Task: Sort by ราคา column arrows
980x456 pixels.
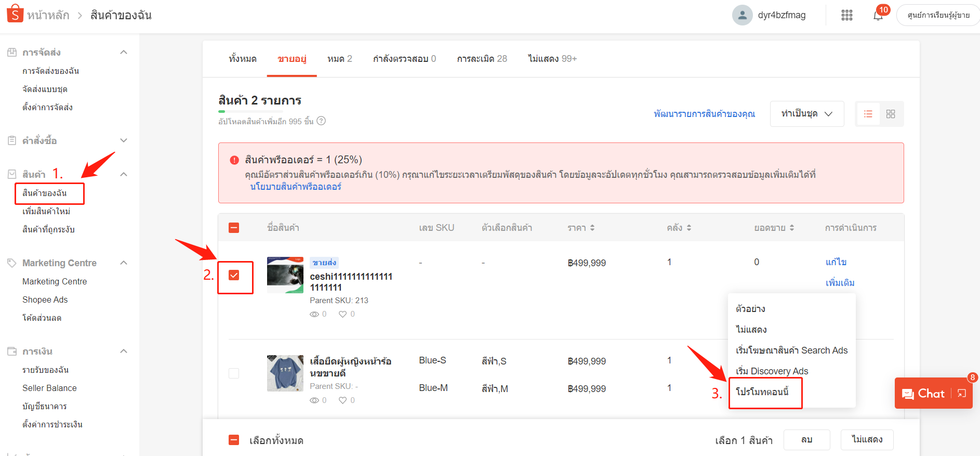Action: click(592, 228)
